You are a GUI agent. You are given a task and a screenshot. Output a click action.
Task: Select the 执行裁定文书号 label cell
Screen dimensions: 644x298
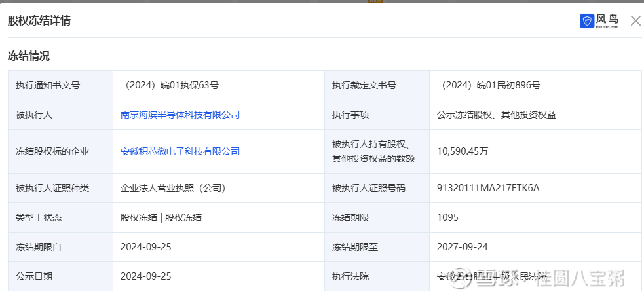click(377, 85)
